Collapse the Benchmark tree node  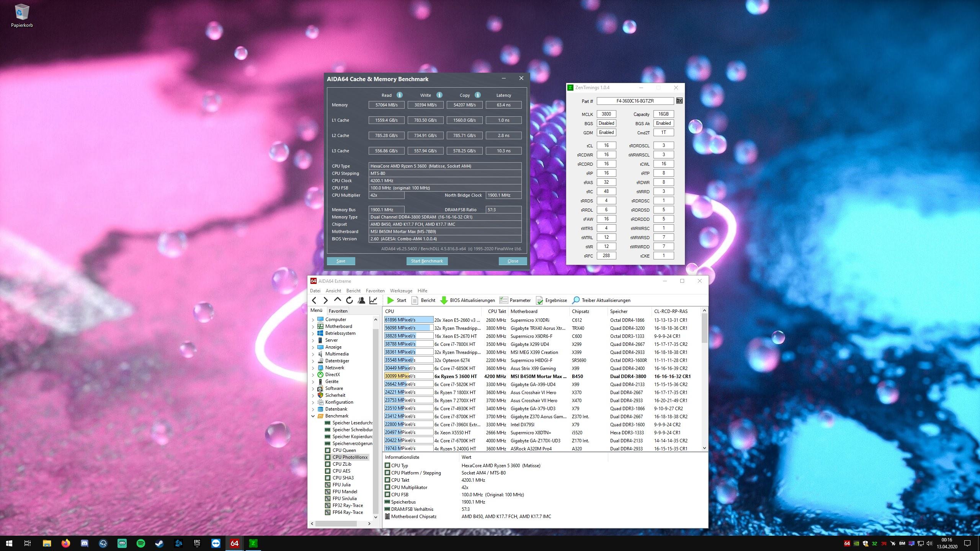point(313,416)
